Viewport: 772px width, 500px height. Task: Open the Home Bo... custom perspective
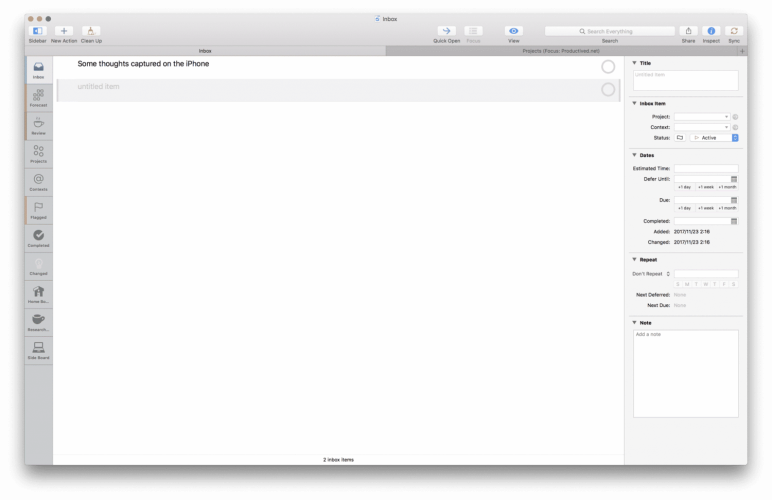pos(38,294)
